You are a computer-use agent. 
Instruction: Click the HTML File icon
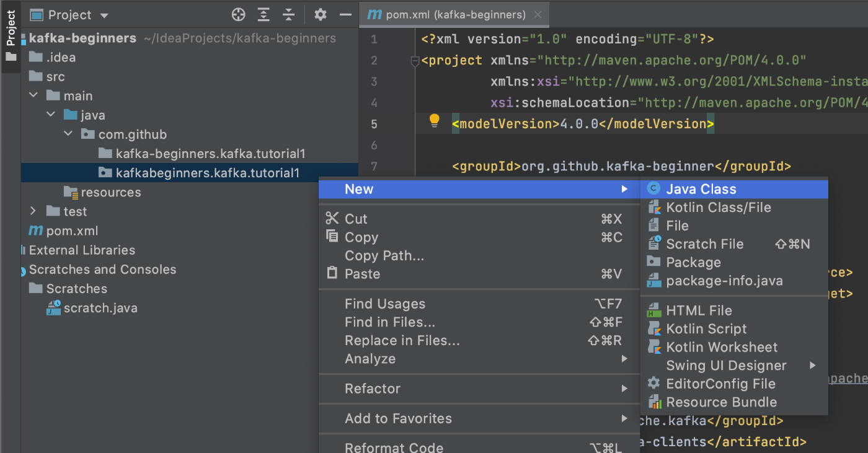tap(653, 310)
